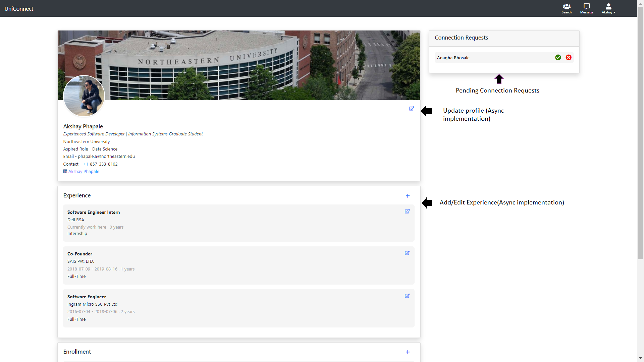Select the Akshay profile avatar icon
Viewport: 644px width, 362px height.
click(x=608, y=6)
